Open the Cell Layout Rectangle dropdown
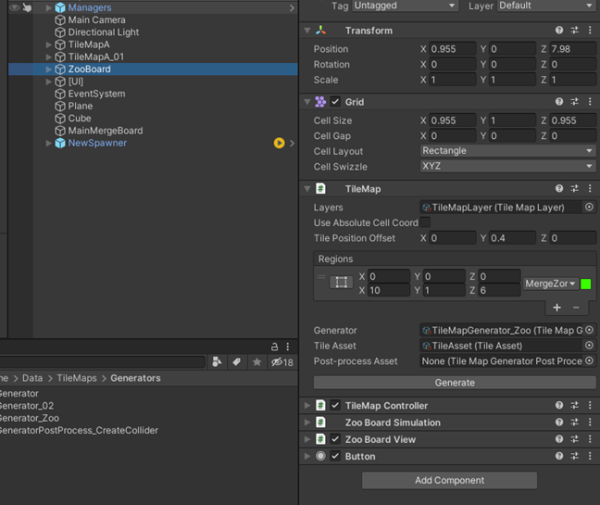This screenshot has width=600, height=505. tap(507, 151)
